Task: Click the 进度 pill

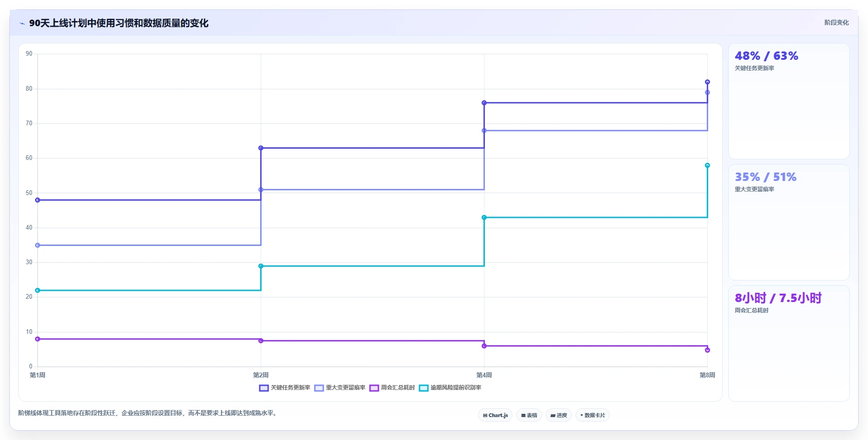Action: (x=559, y=415)
